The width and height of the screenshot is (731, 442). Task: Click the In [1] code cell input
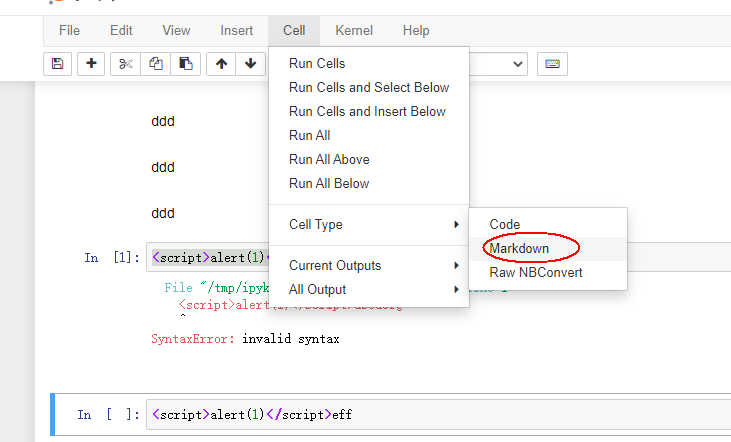(x=207, y=257)
